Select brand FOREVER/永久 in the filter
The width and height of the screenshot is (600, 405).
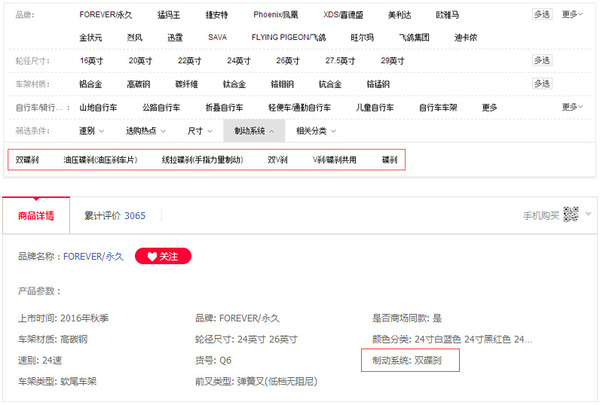(x=106, y=15)
